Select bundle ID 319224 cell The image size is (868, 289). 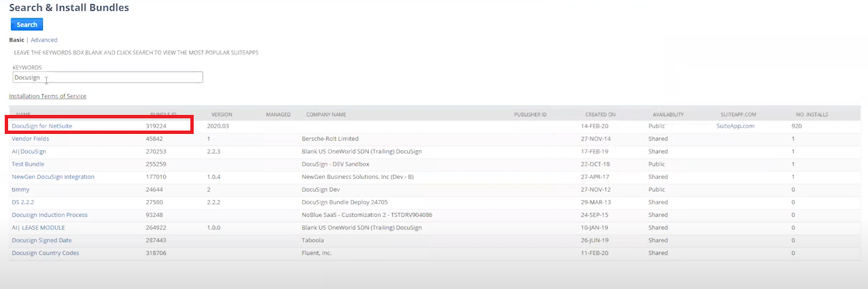[156, 126]
